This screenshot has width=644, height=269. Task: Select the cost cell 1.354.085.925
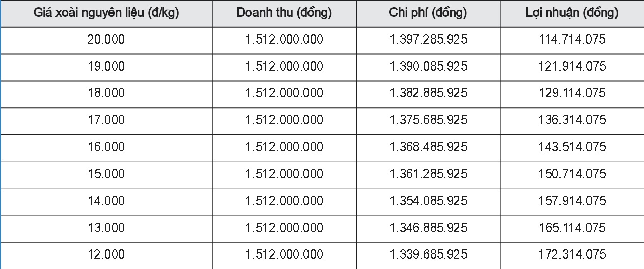point(428,202)
